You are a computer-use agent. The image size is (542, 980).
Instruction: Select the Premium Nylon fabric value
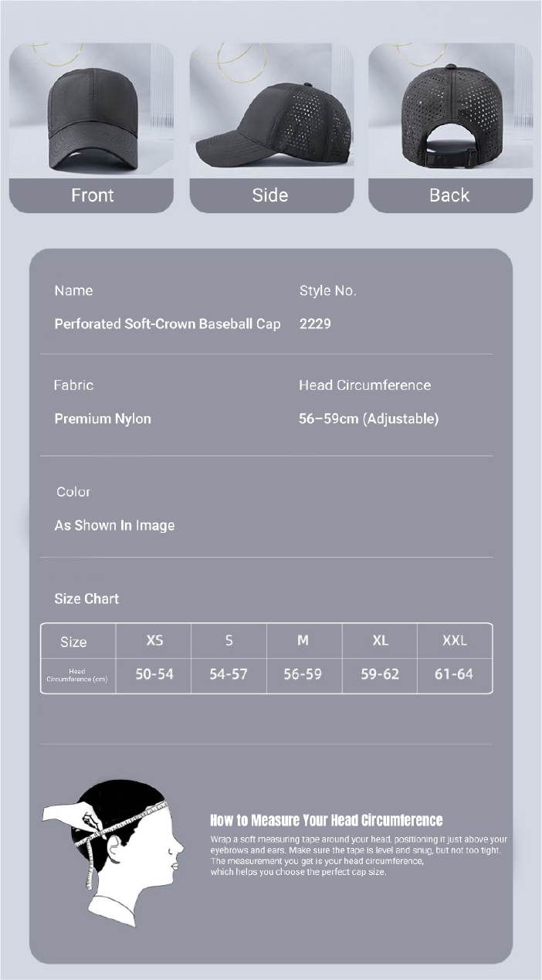(x=103, y=419)
